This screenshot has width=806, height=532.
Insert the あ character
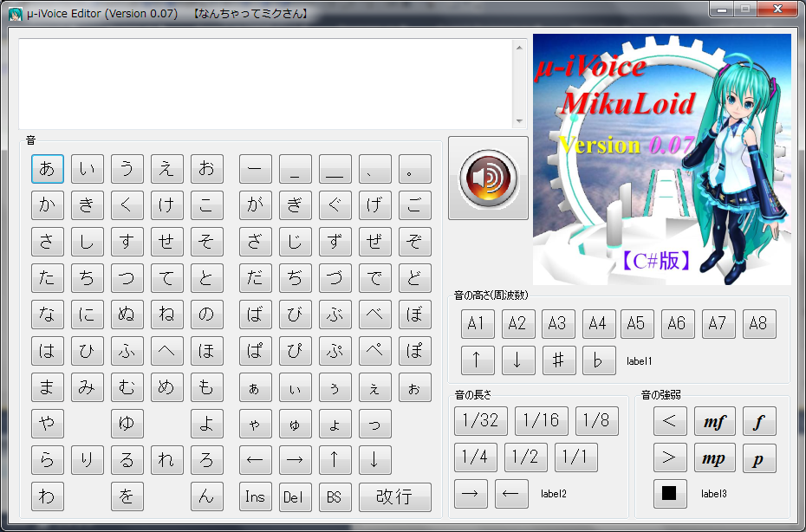pos(48,169)
